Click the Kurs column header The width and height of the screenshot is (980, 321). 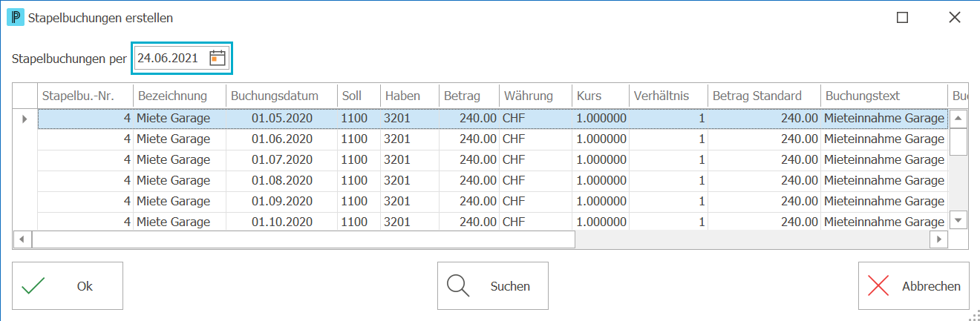pos(600,96)
